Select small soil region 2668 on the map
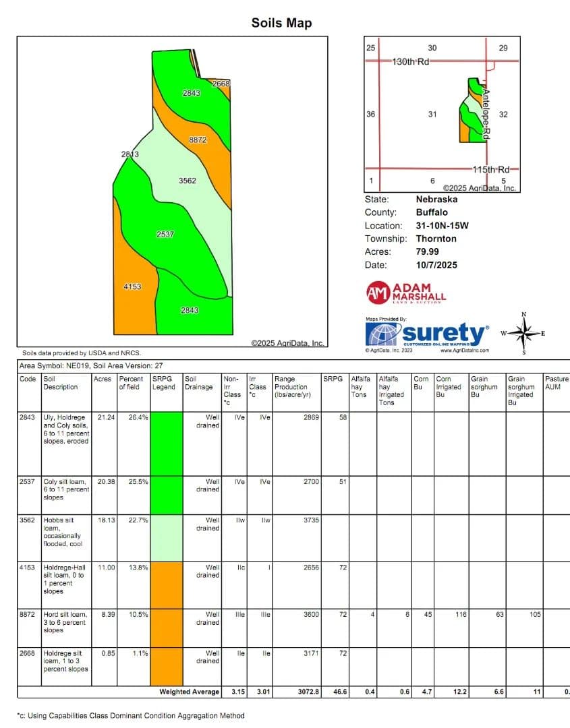Viewport: 570px width, 728px height. pos(221,84)
